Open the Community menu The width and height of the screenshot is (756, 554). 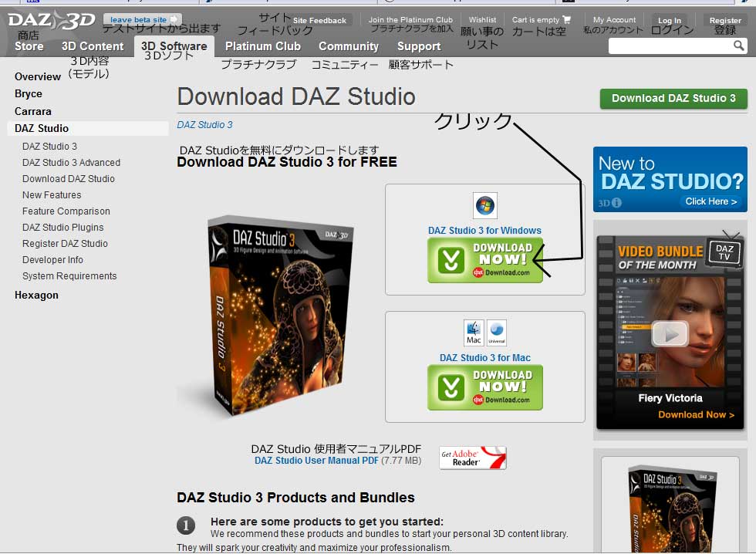click(349, 46)
